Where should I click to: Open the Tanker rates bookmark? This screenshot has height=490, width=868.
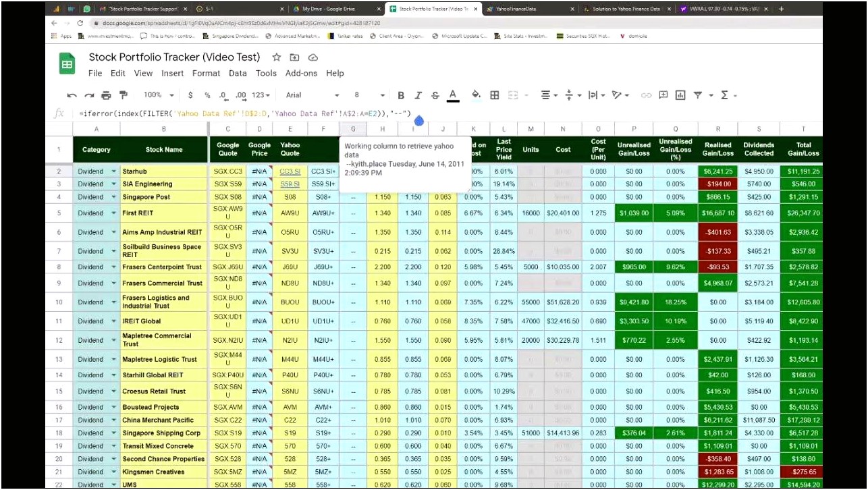[x=345, y=36]
